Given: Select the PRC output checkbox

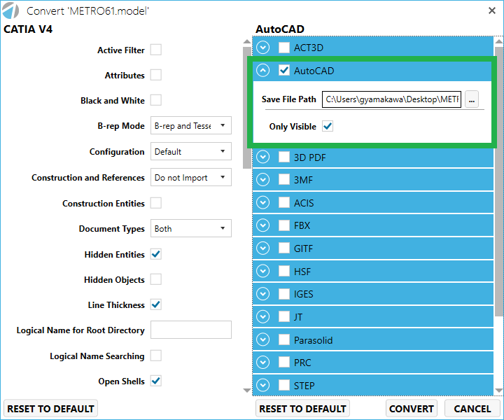Looking at the screenshot, I should click(284, 362).
